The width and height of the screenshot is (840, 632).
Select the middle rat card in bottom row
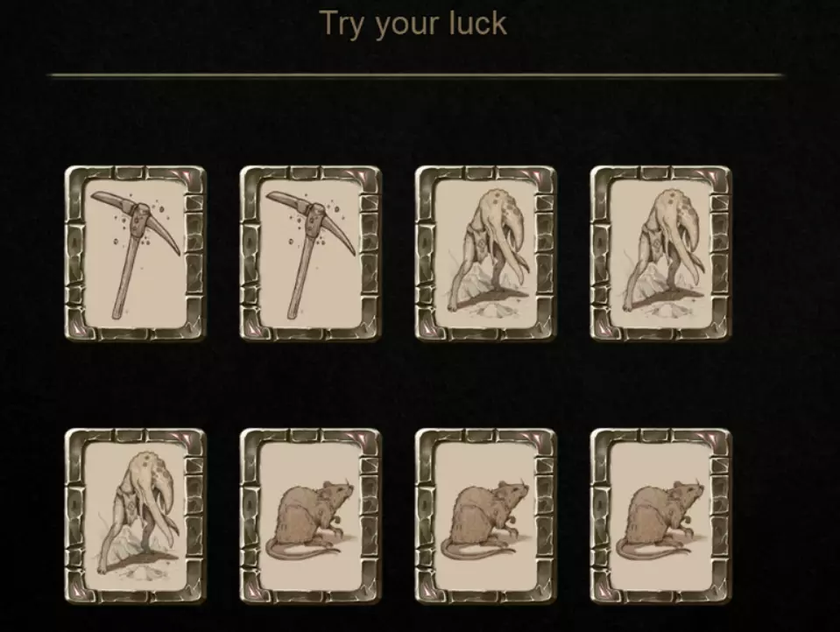pyautogui.click(x=485, y=516)
